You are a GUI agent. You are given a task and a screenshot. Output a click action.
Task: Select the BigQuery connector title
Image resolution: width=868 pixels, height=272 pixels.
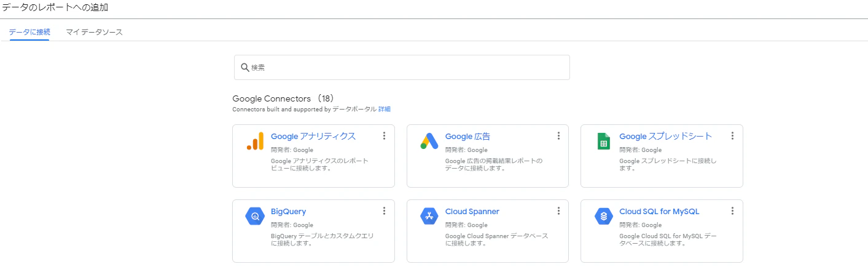(288, 212)
